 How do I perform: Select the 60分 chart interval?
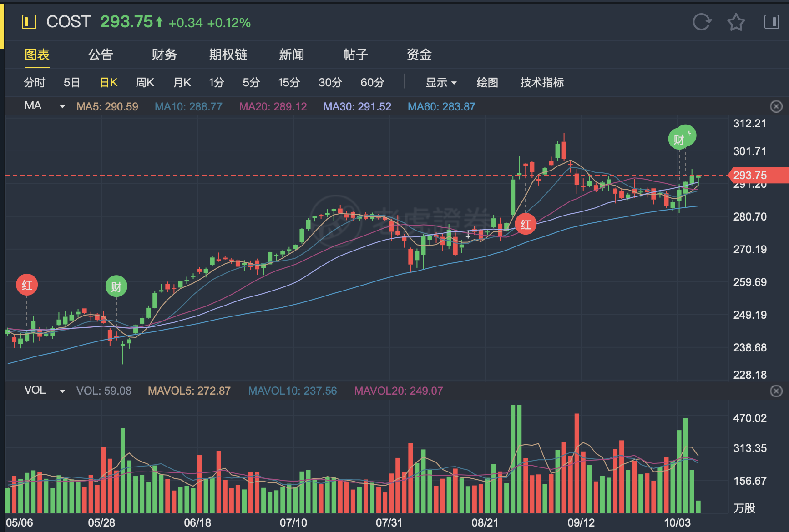click(x=372, y=82)
